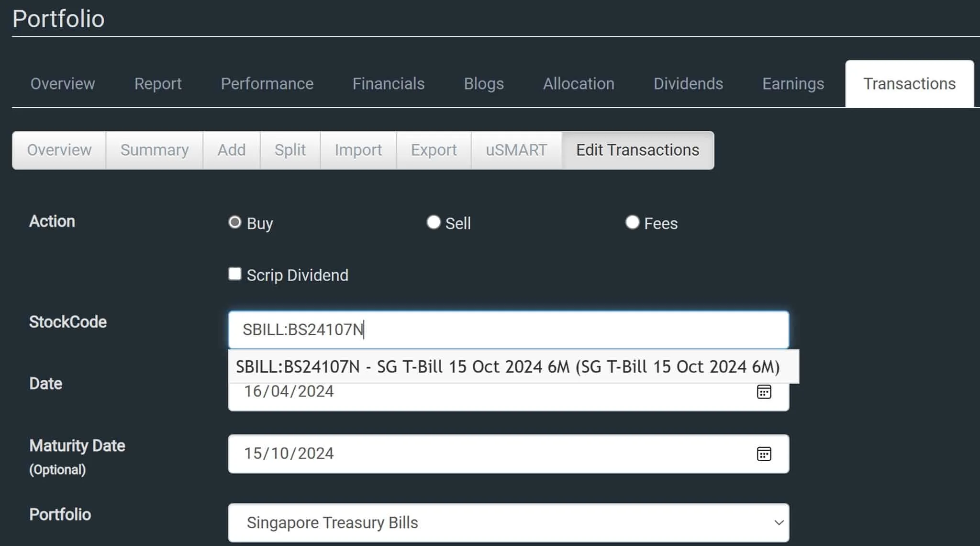Click the Split sub-tab button
The height and width of the screenshot is (546, 980).
click(x=290, y=150)
